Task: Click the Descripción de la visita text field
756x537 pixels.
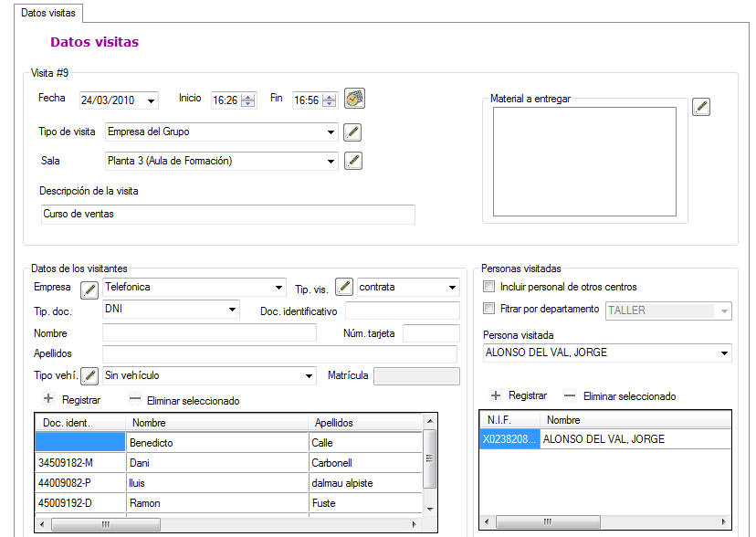Action: click(228, 215)
